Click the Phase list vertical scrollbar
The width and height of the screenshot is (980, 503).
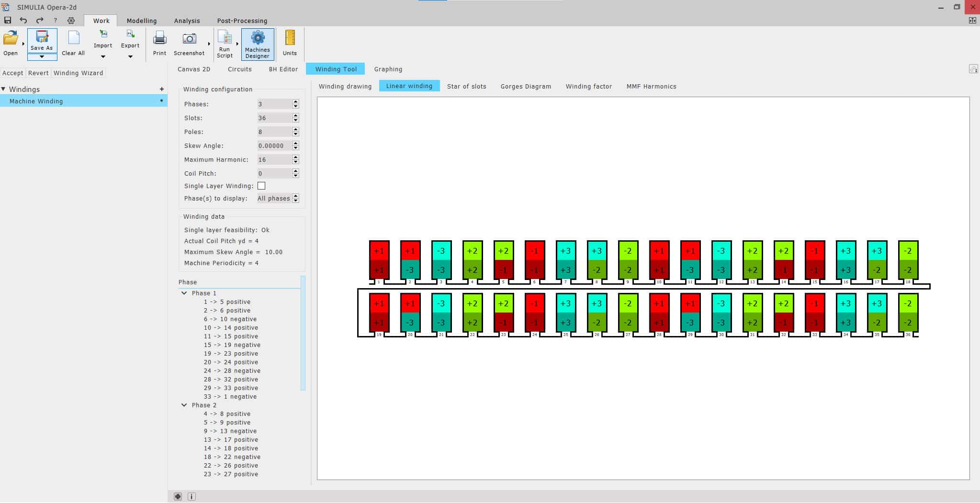303,333
